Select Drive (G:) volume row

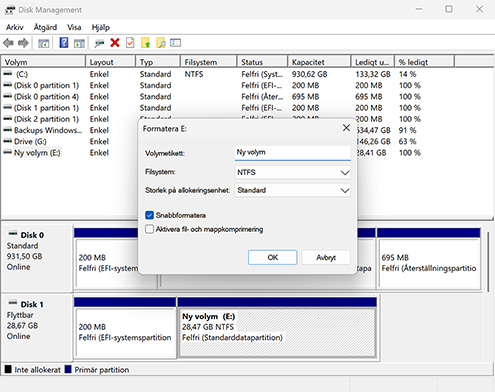pyautogui.click(x=70, y=141)
